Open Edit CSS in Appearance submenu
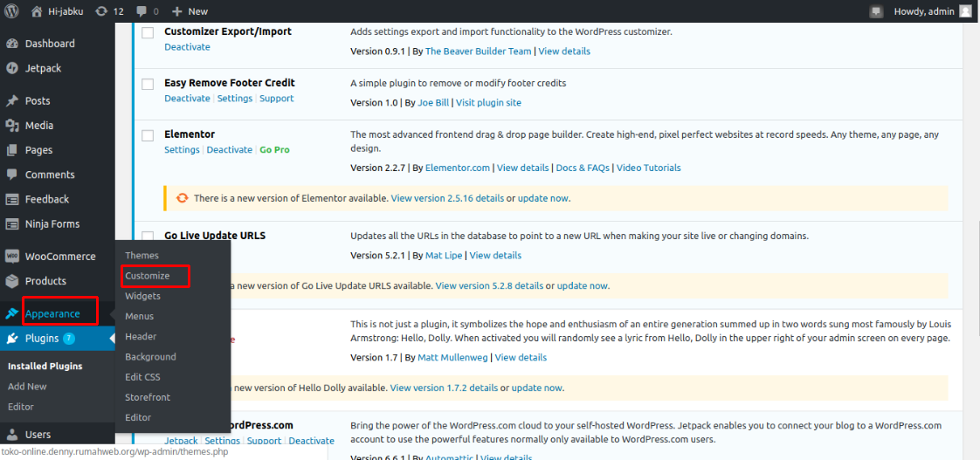 click(143, 377)
